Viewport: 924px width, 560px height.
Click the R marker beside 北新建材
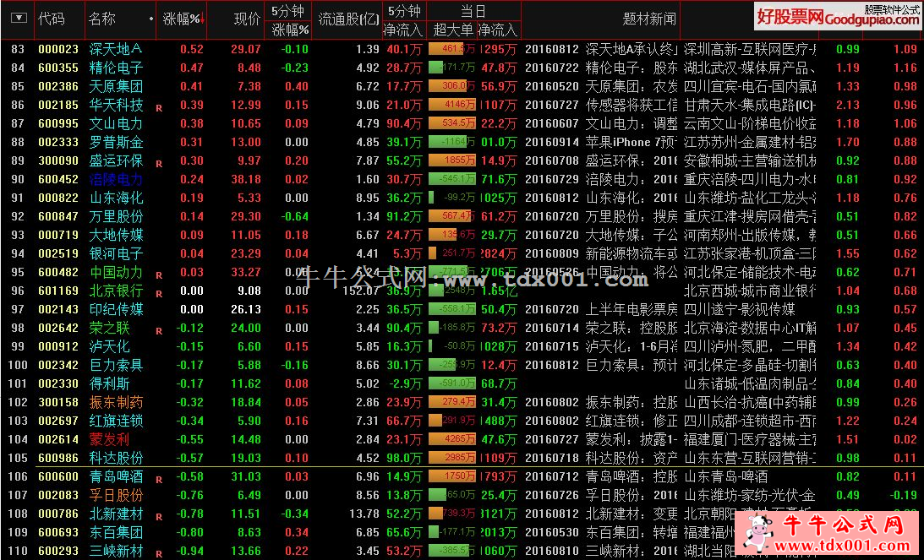[x=159, y=517]
